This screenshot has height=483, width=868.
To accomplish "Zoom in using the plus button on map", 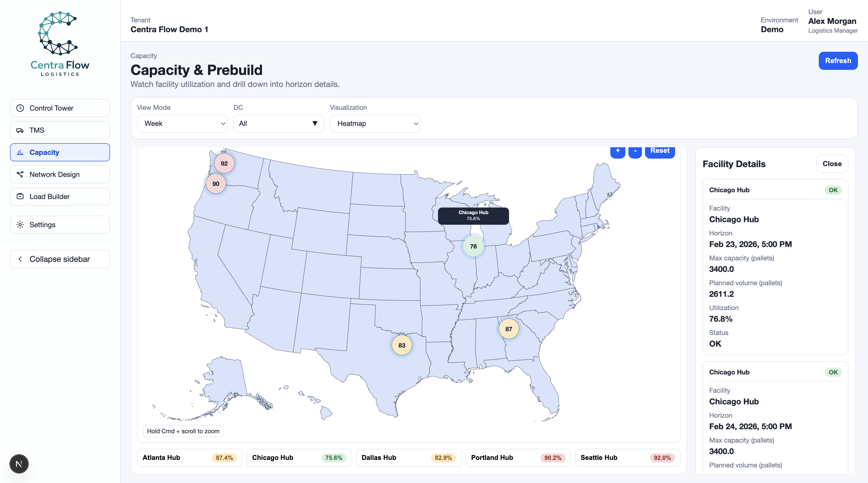I will [618, 150].
